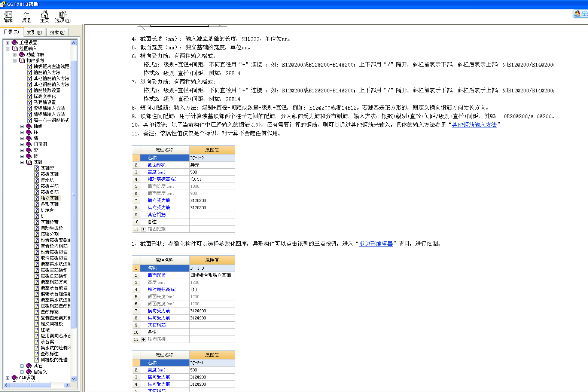Click the book icon beside 柱 node

29,132
